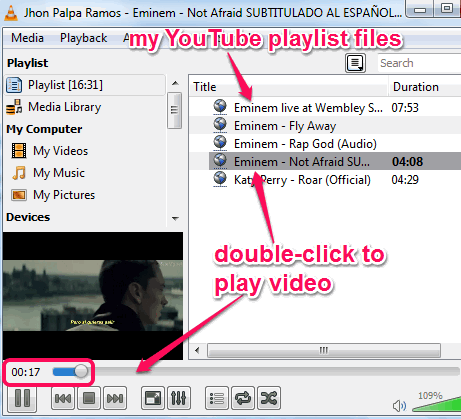461x419 pixels.
Task: Toggle fullscreen video mode
Action: tap(153, 398)
